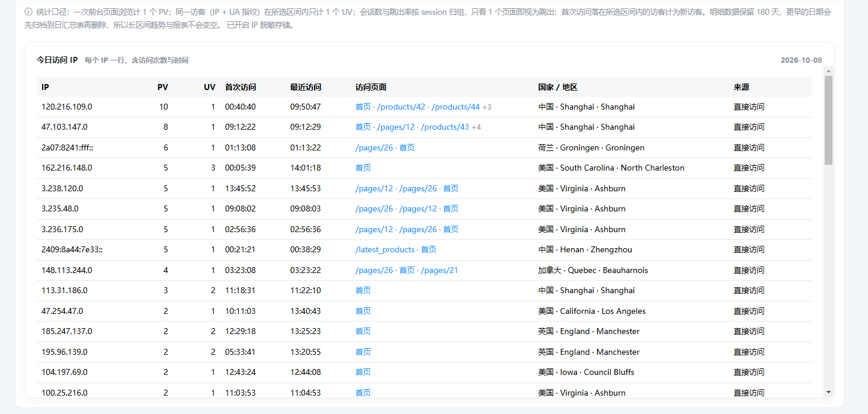The width and height of the screenshot is (868, 414).
Task: Open /pages/12 link in 47.103.147.0 row
Action: pos(396,127)
